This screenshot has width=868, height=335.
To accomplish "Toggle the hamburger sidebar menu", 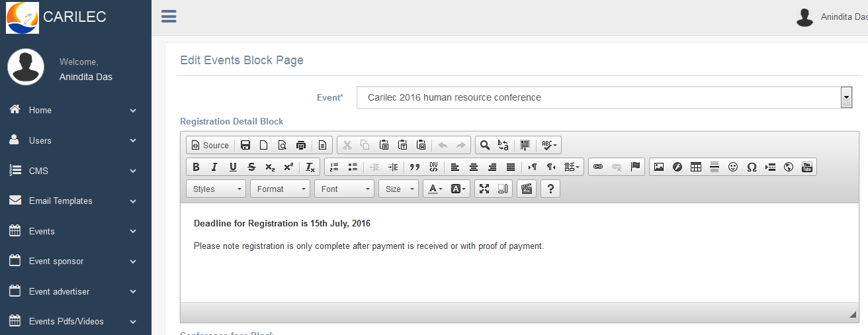I will pyautogui.click(x=169, y=17).
